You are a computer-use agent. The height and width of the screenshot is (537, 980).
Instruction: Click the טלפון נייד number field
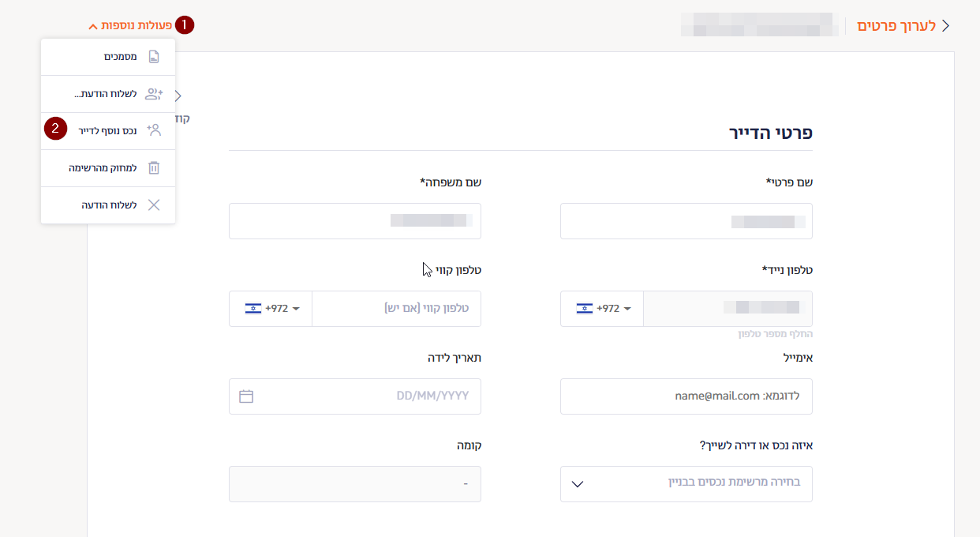coord(727,308)
